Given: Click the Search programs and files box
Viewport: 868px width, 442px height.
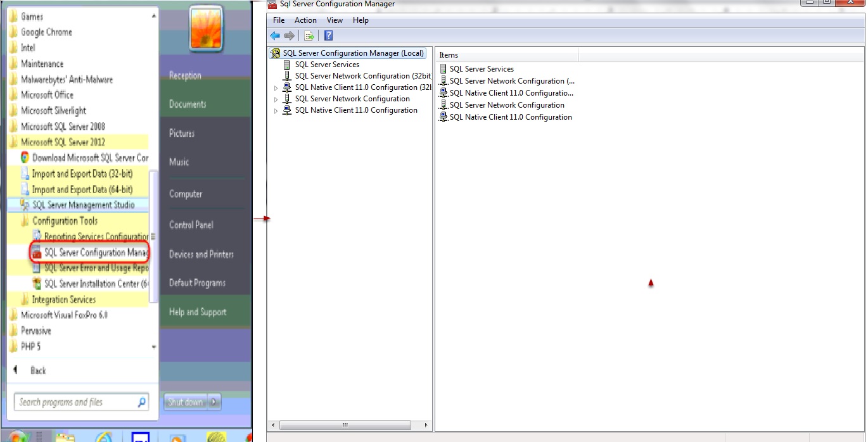Looking at the screenshot, I should coord(81,402).
